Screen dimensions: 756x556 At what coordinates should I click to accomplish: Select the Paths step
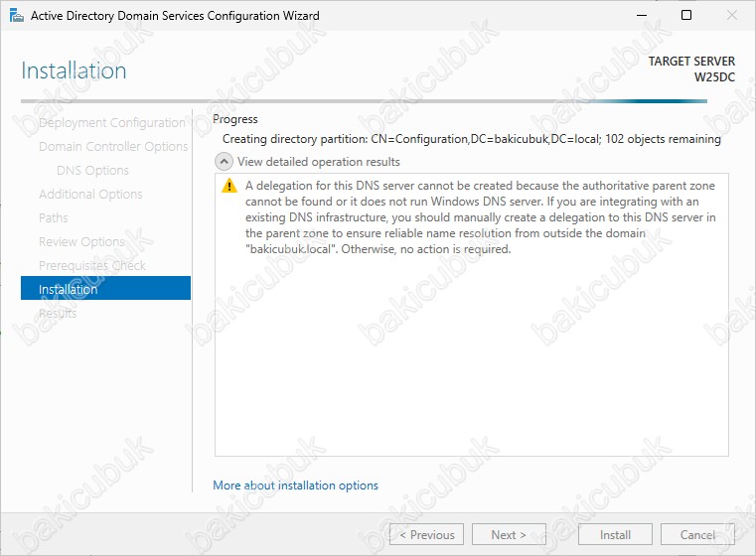point(53,217)
